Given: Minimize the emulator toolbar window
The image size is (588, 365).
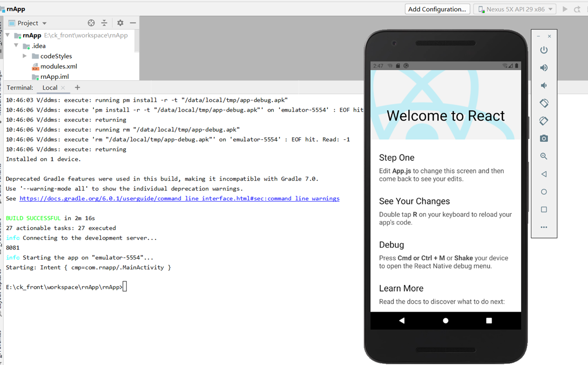Looking at the screenshot, I should click(538, 36).
